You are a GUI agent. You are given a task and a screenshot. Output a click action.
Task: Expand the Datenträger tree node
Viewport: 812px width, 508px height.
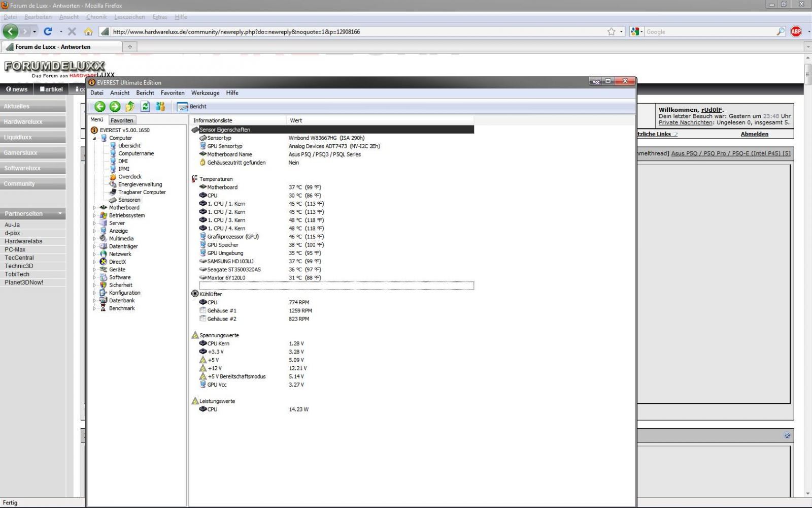(x=94, y=246)
